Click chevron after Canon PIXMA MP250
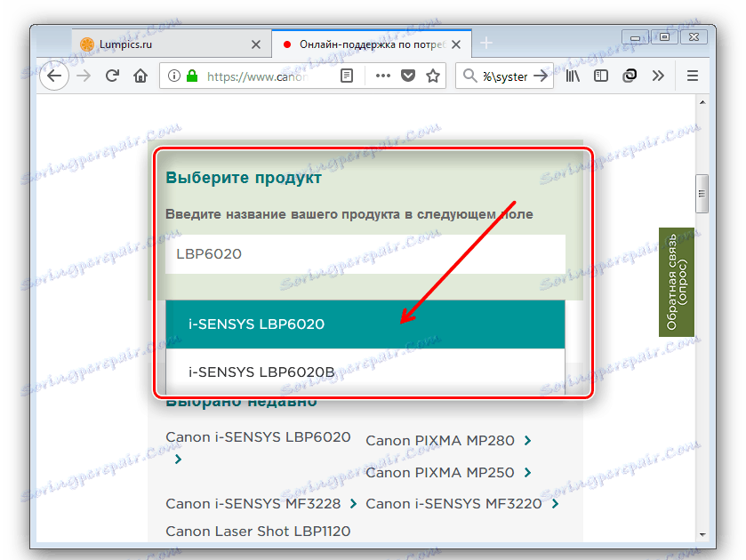This screenshot has height=560, width=746. click(527, 473)
